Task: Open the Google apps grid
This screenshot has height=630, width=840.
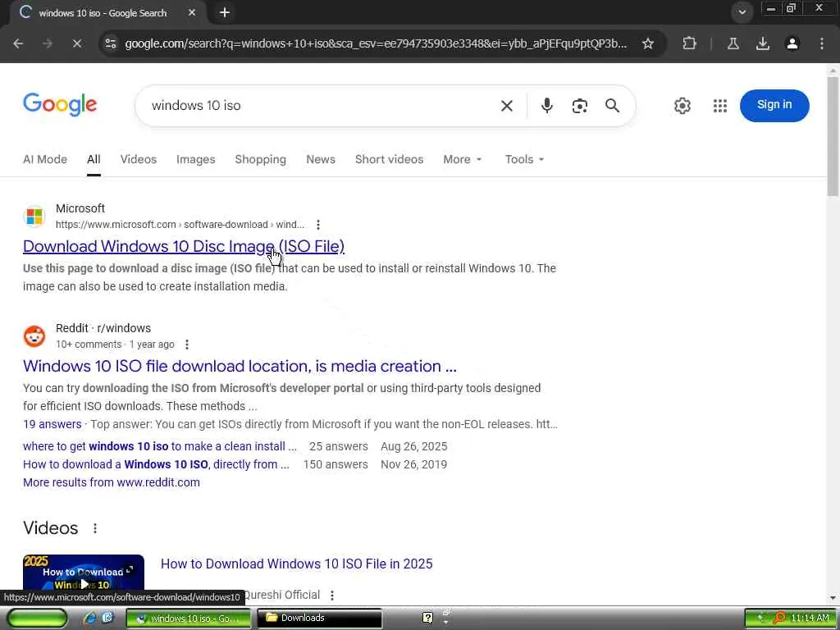Action: (x=720, y=106)
